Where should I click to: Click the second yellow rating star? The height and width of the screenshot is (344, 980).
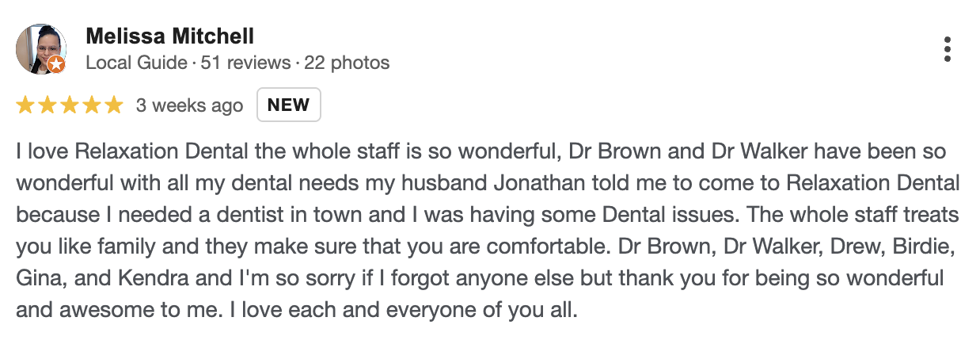[x=47, y=105]
